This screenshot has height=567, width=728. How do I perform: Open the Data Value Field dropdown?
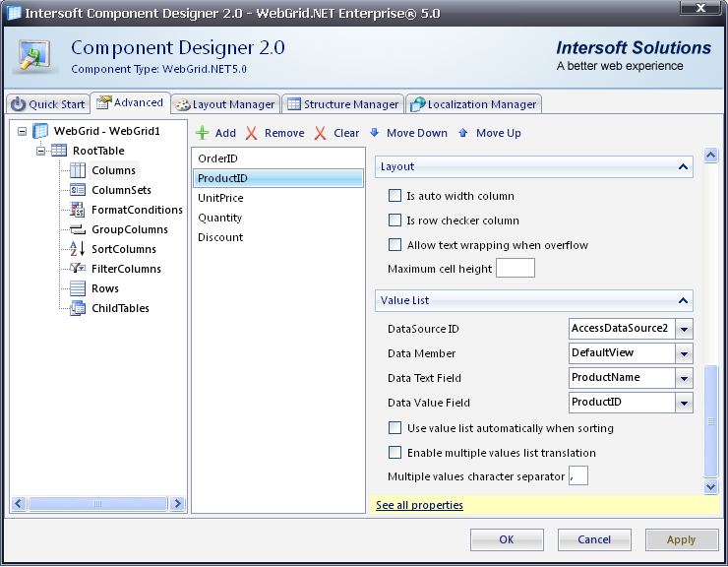click(684, 403)
